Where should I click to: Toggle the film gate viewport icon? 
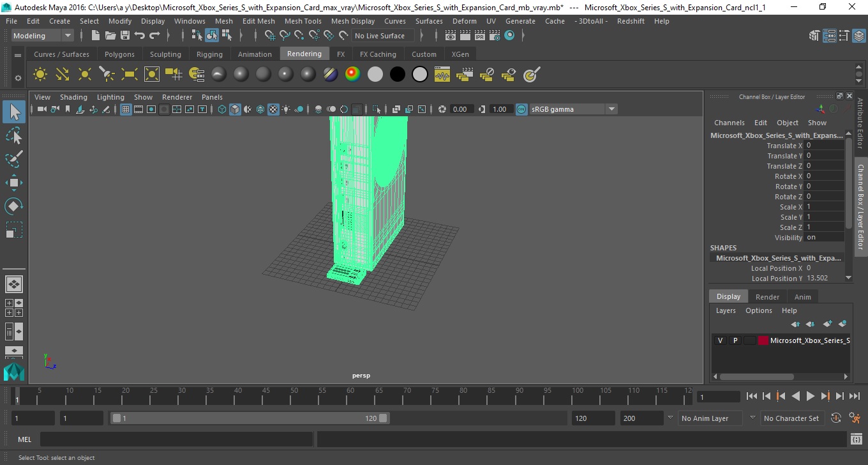(138, 109)
